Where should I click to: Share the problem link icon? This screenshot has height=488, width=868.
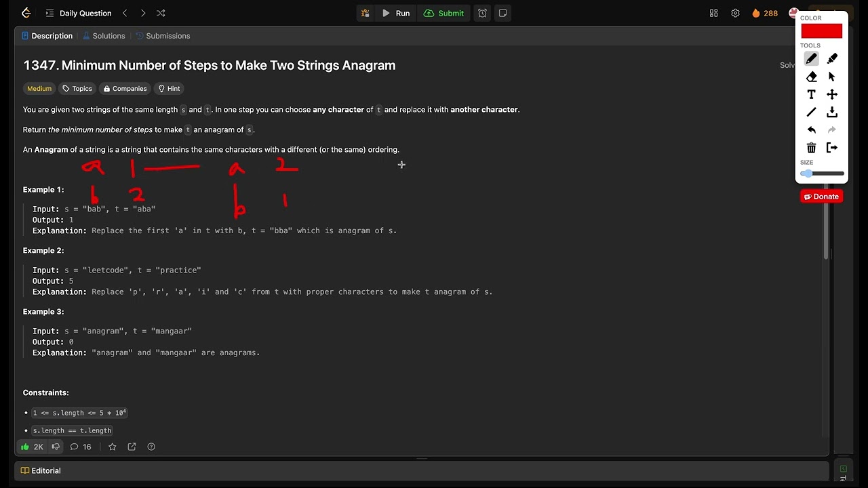132,447
